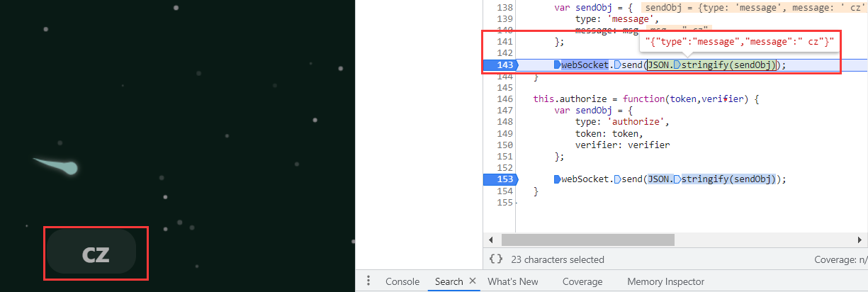The width and height of the screenshot is (868, 292).
Task: Open the Memory Inspector tab
Action: click(665, 281)
